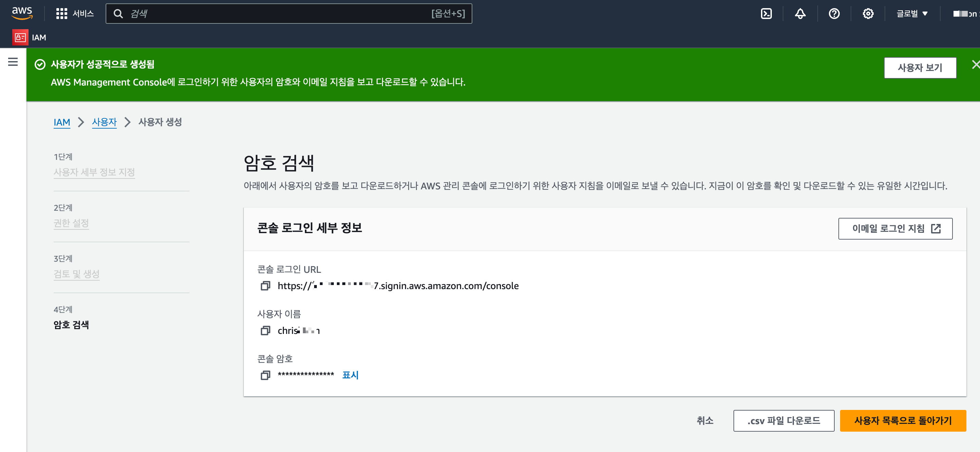
Task: Download the .csv file
Action: (783, 420)
